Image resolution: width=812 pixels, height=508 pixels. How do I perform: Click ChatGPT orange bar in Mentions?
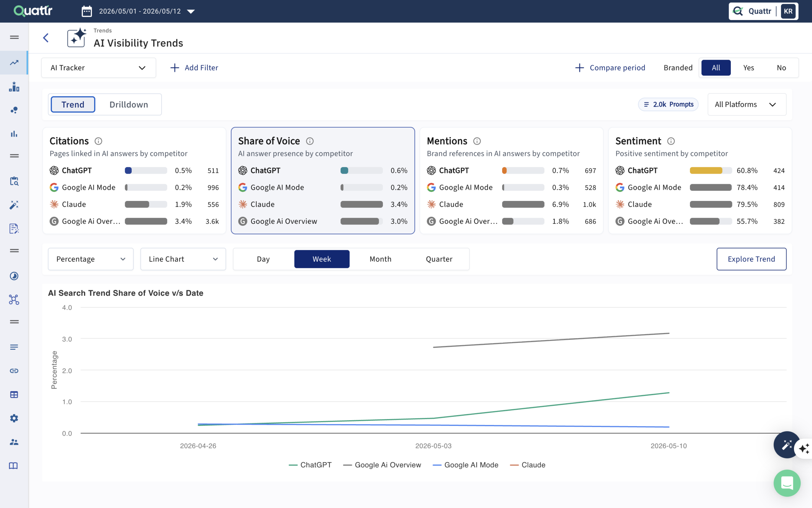[504, 170]
